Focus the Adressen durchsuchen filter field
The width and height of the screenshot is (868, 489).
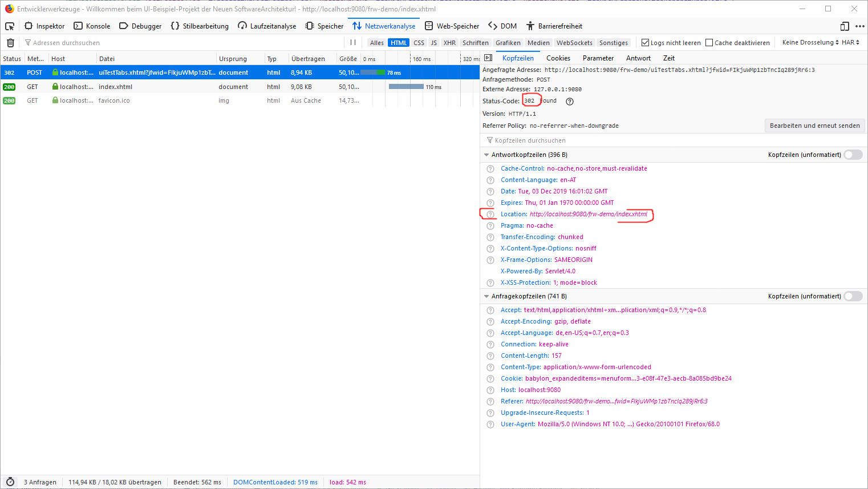(182, 43)
